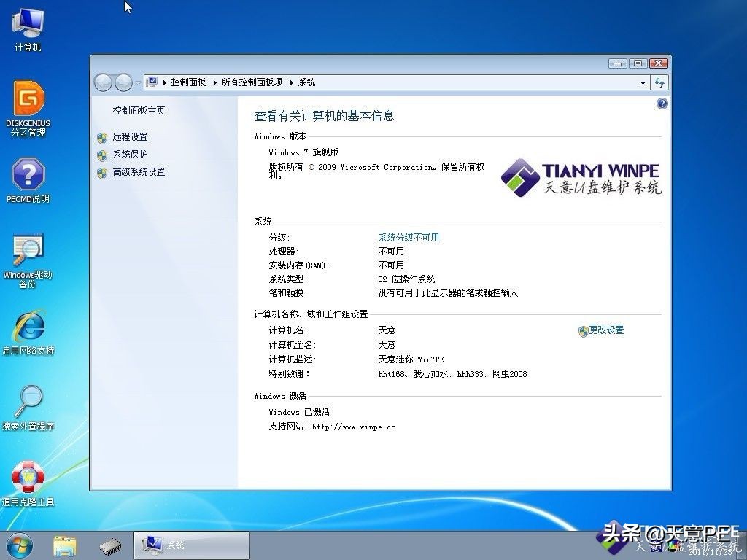Open 计算机 from the desktop
747x560 pixels.
tap(28, 28)
